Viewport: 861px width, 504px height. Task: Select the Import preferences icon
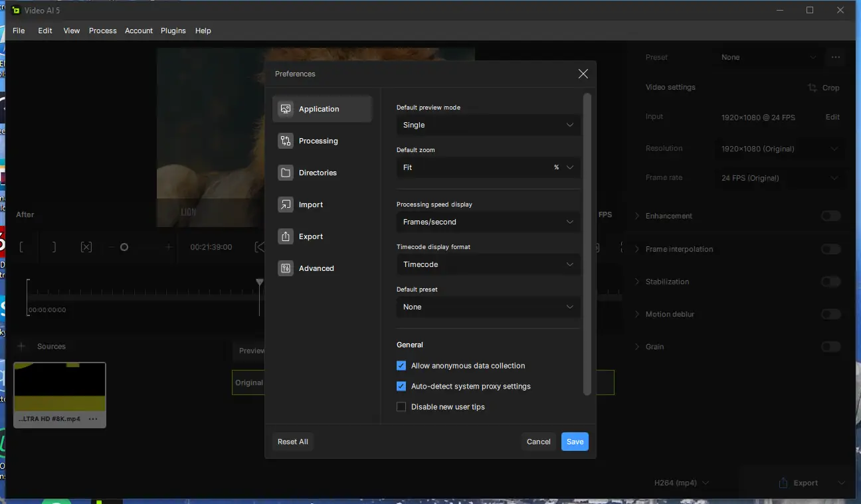pyautogui.click(x=286, y=205)
